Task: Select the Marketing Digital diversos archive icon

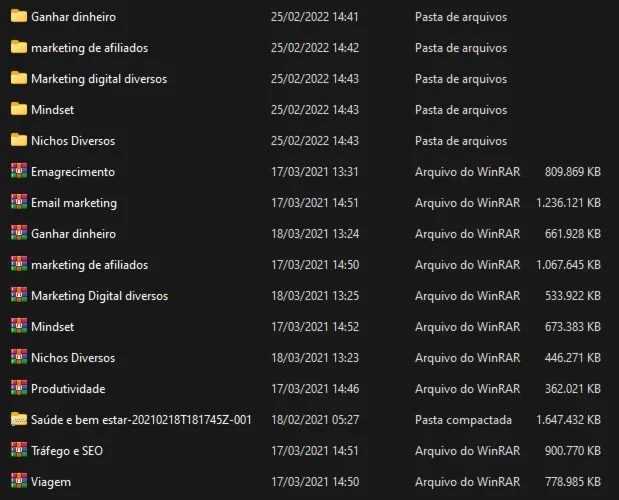Action: coord(19,296)
